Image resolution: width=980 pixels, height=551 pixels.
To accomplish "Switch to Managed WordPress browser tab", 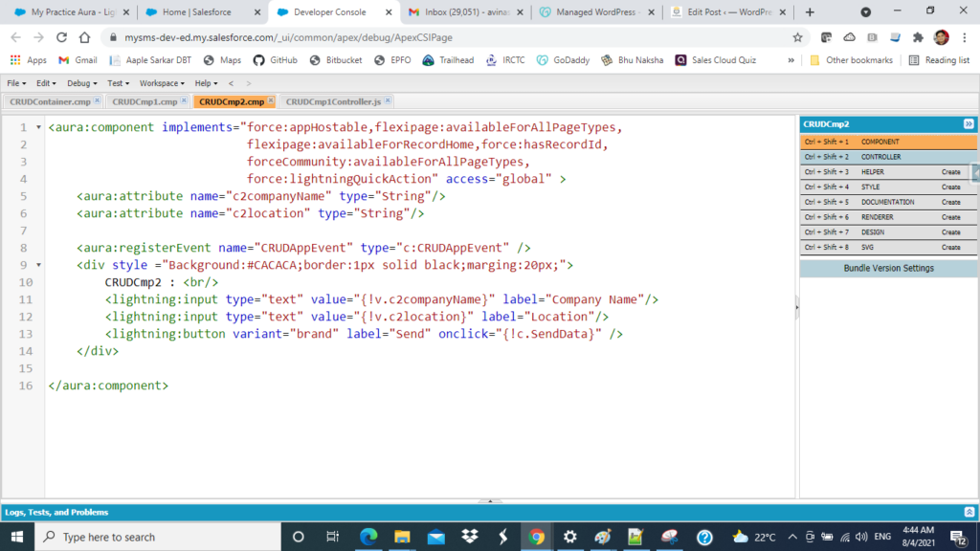I will tap(597, 11).
